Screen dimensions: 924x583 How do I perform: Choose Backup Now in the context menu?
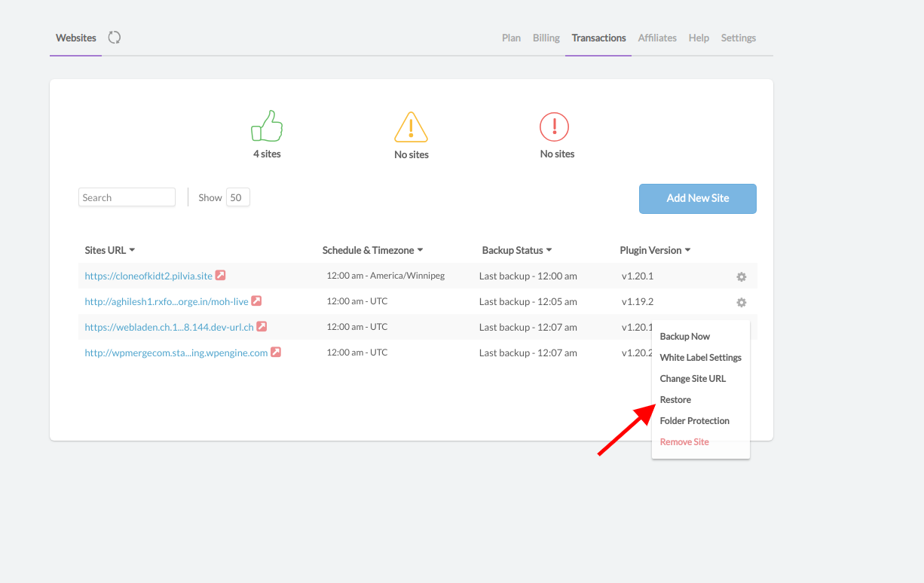coord(684,336)
